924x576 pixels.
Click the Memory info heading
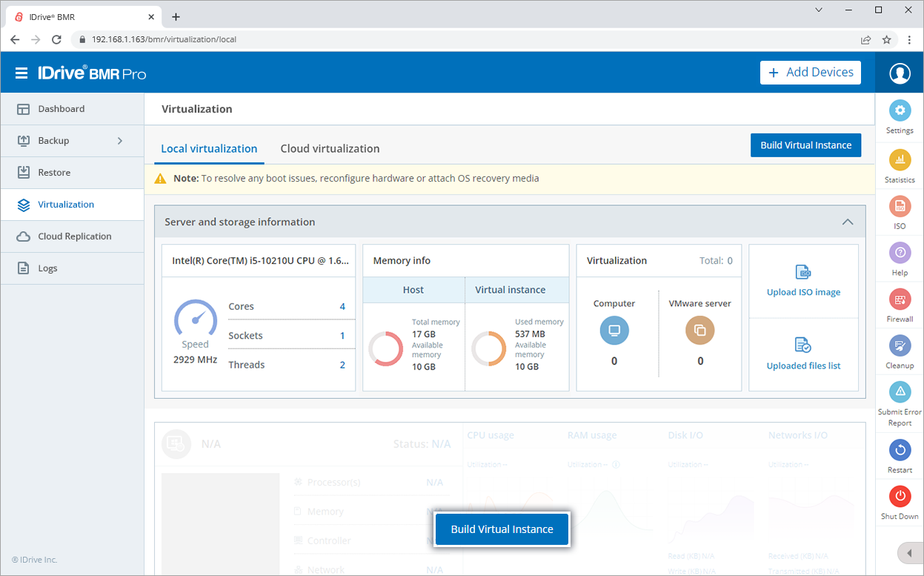pos(402,261)
